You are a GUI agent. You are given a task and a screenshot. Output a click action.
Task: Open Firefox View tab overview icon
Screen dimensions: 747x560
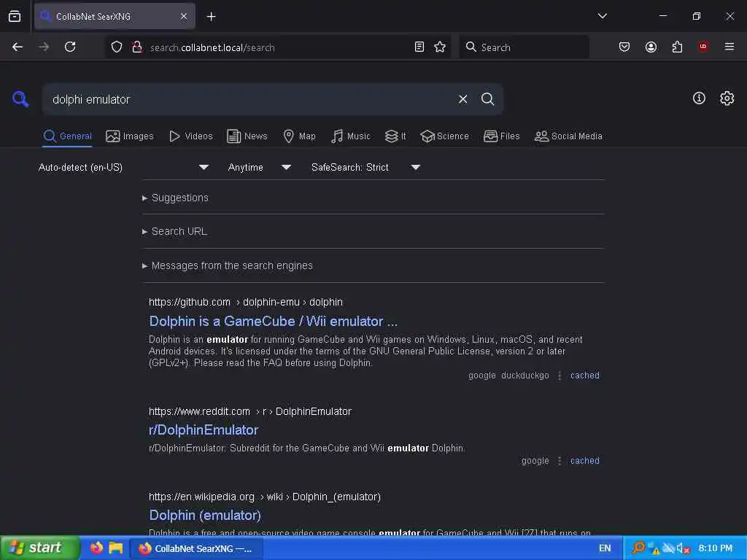click(x=15, y=16)
